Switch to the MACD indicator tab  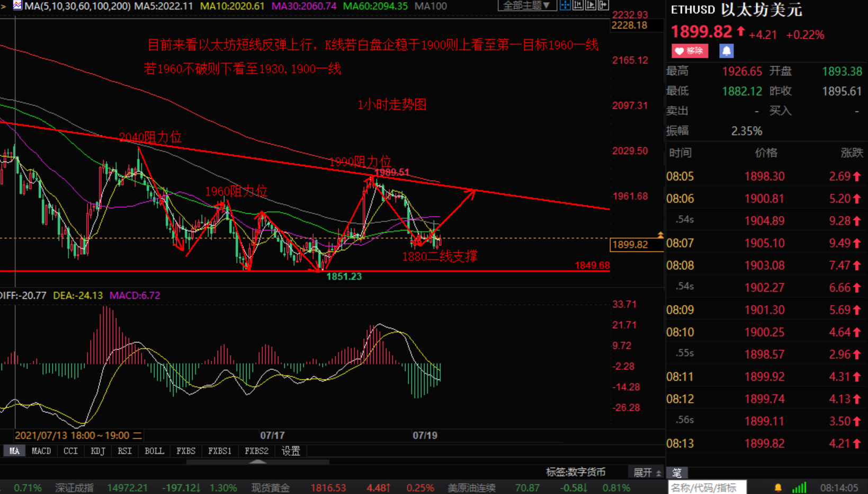pyautogui.click(x=41, y=451)
